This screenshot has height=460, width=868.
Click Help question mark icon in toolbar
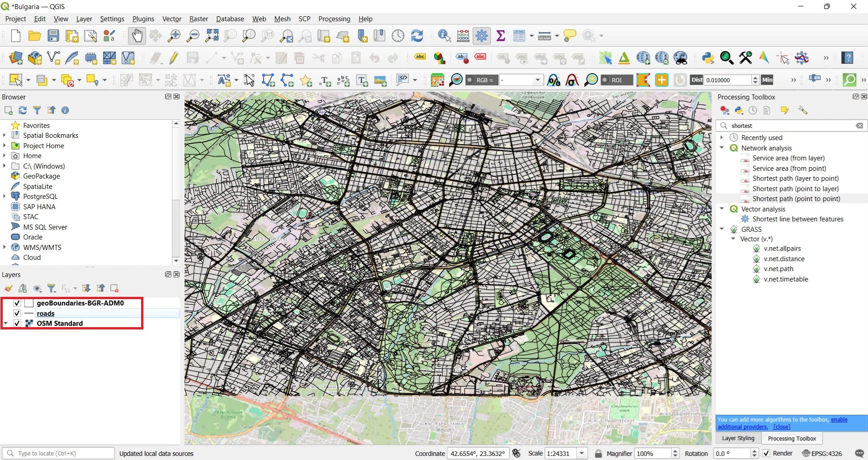(848, 57)
